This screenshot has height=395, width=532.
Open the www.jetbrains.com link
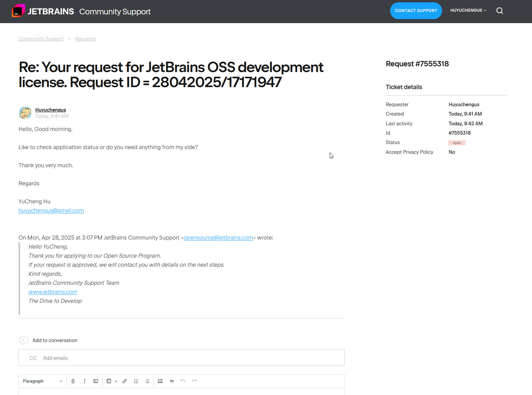53,292
